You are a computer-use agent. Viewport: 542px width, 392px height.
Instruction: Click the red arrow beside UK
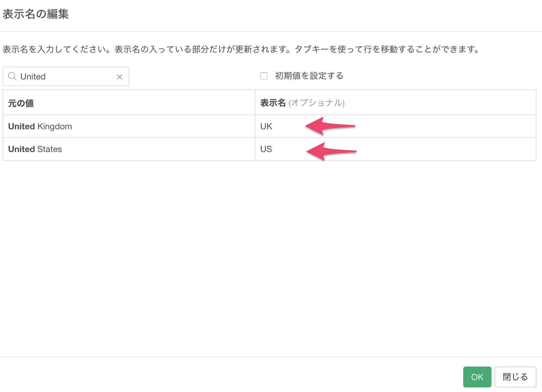pyautogui.click(x=330, y=126)
